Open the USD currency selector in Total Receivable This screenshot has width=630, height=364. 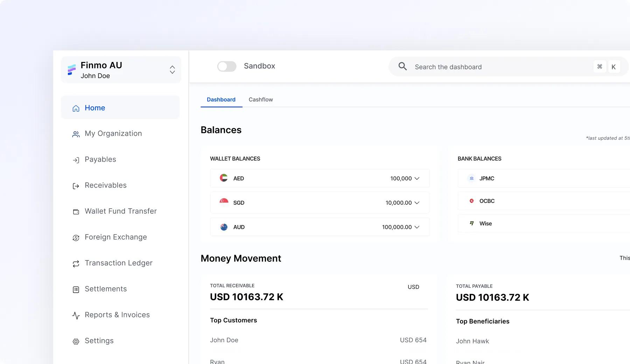[413, 287]
